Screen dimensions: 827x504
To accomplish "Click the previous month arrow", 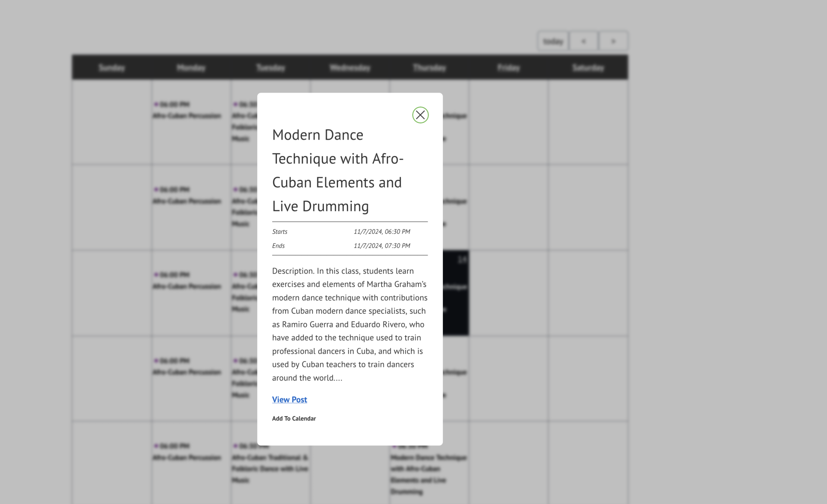I will [583, 41].
